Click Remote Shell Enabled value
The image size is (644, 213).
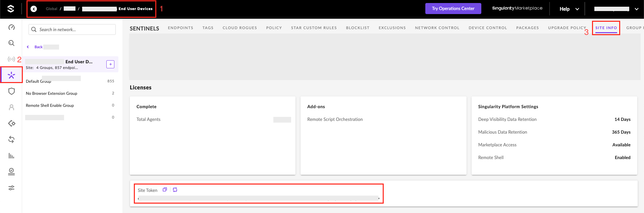point(623,157)
